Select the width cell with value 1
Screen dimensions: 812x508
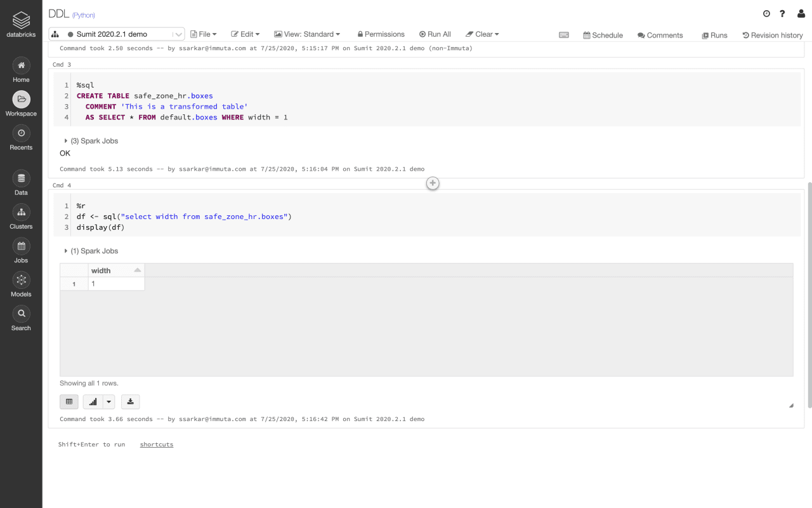pos(116,284)
